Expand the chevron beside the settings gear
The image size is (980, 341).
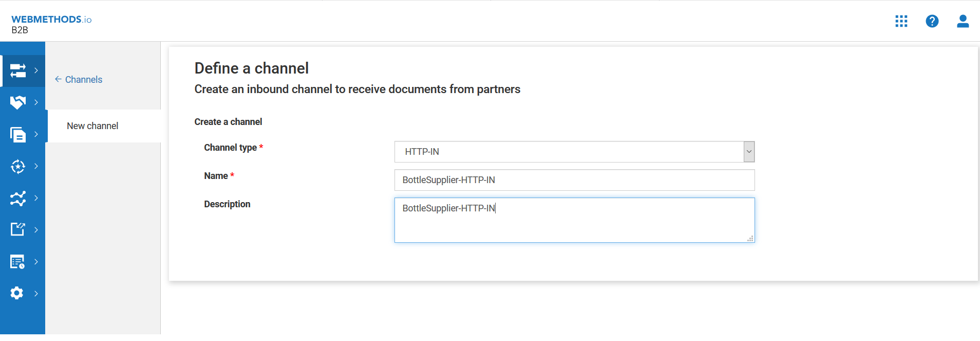[36, 294]
